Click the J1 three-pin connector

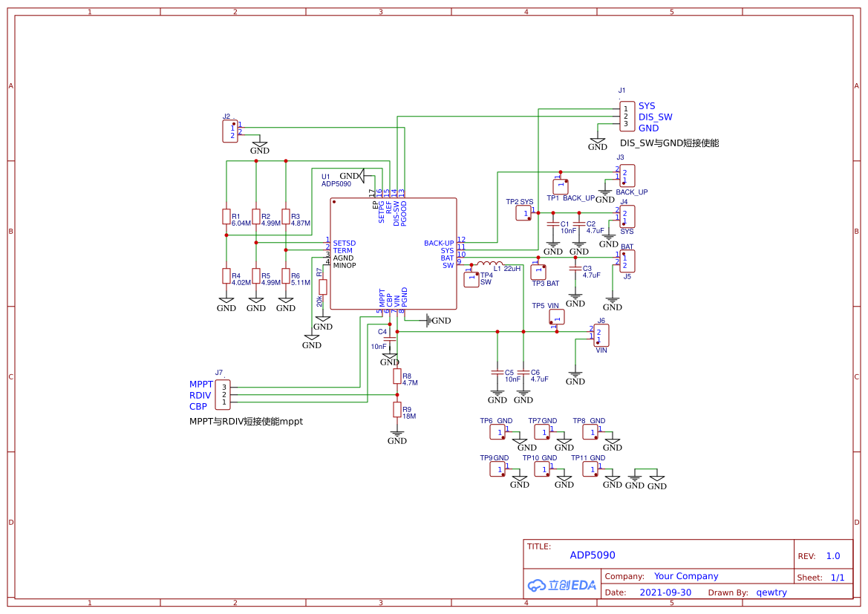pyautogui.click(x=627, y=117)
